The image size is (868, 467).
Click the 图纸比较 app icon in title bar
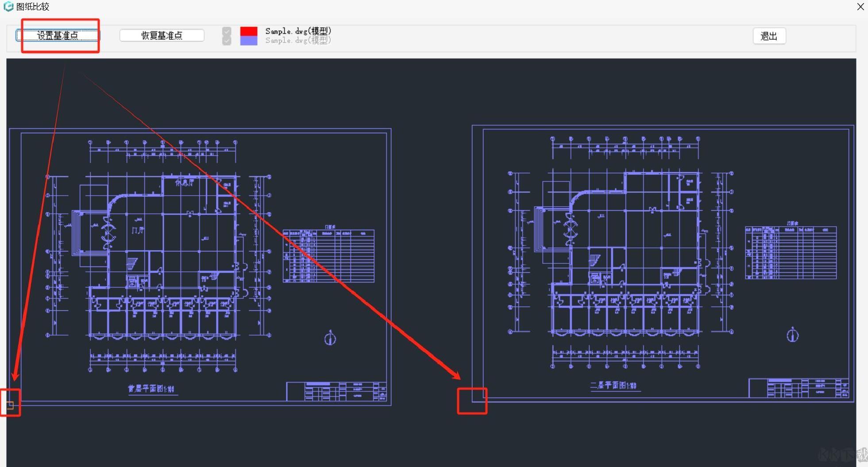click(8, 7)
